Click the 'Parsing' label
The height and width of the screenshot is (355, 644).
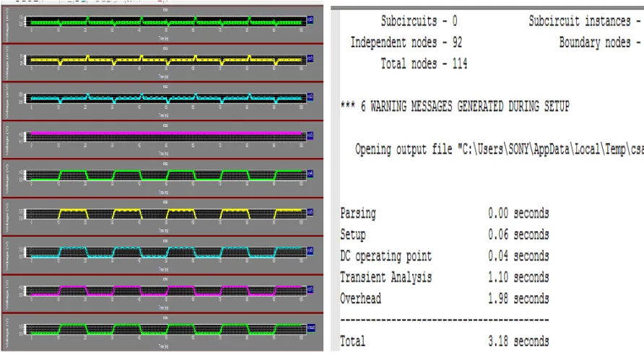click(x=357, y=214)
